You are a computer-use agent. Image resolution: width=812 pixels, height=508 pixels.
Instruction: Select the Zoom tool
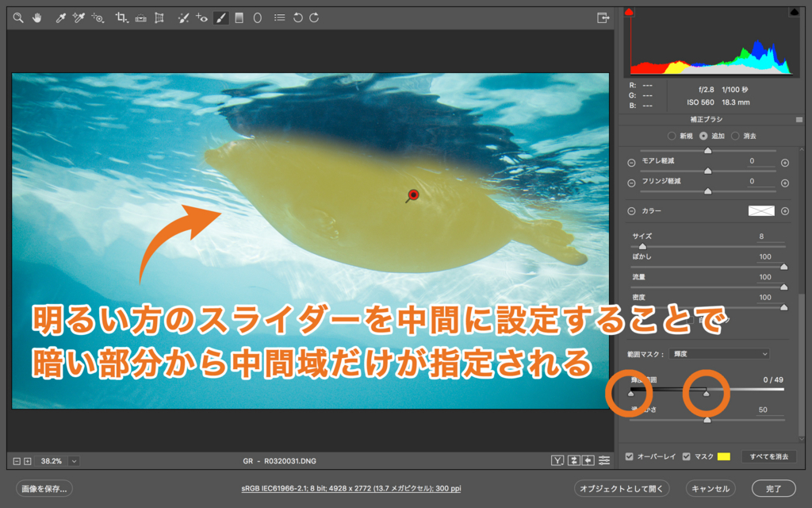coord(18,18)
